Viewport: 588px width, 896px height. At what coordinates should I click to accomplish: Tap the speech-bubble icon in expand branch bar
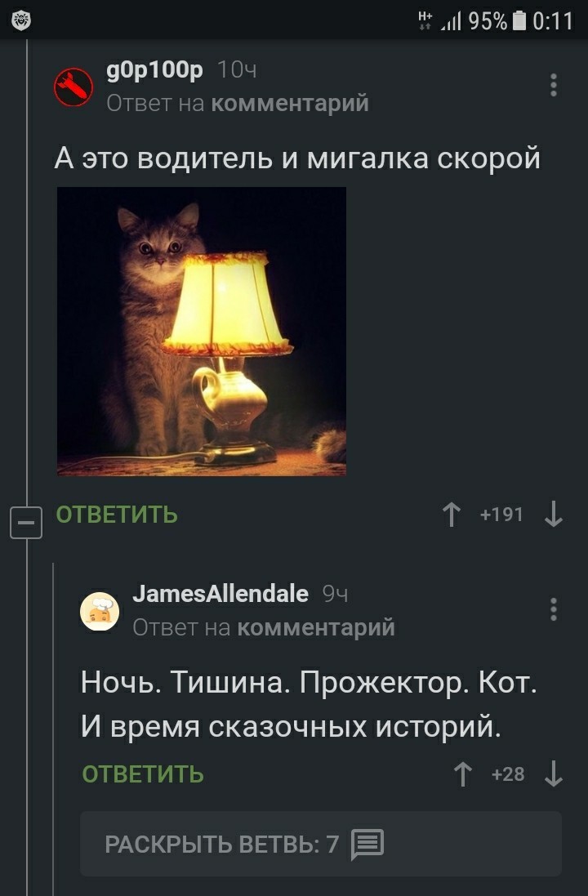coord(367,844)
